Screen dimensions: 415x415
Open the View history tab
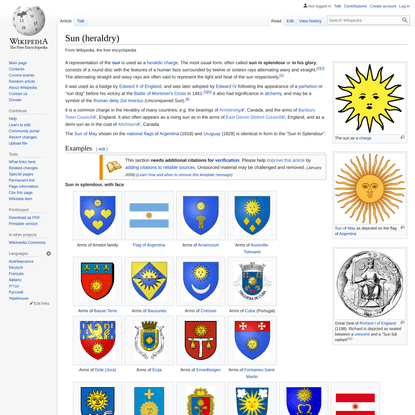(x=310, y=21)
